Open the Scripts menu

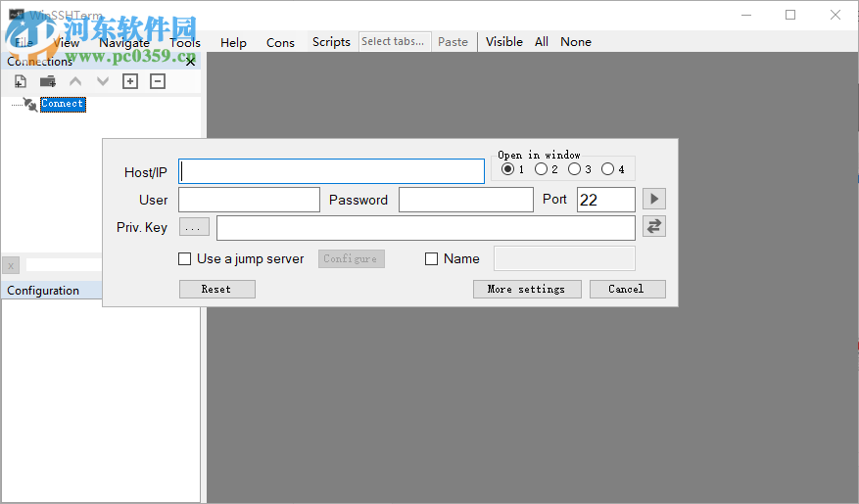click(x=331, y=41)
